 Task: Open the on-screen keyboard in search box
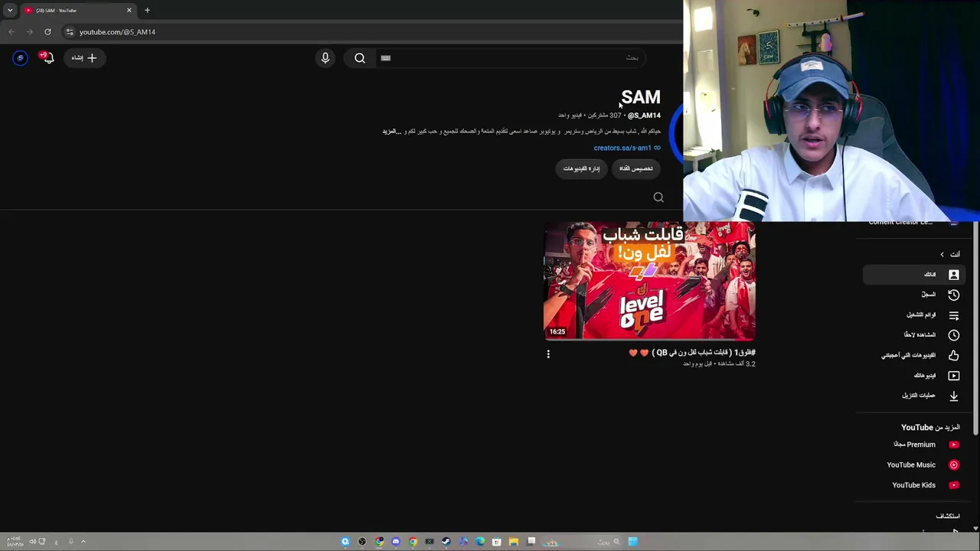tap(386, 58)
